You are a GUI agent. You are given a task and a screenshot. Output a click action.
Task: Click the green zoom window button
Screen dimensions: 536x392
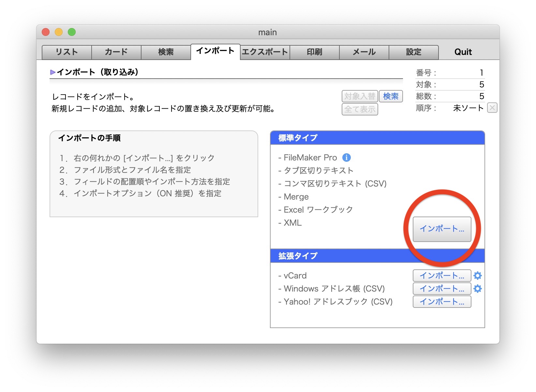[x=72, y=32]
